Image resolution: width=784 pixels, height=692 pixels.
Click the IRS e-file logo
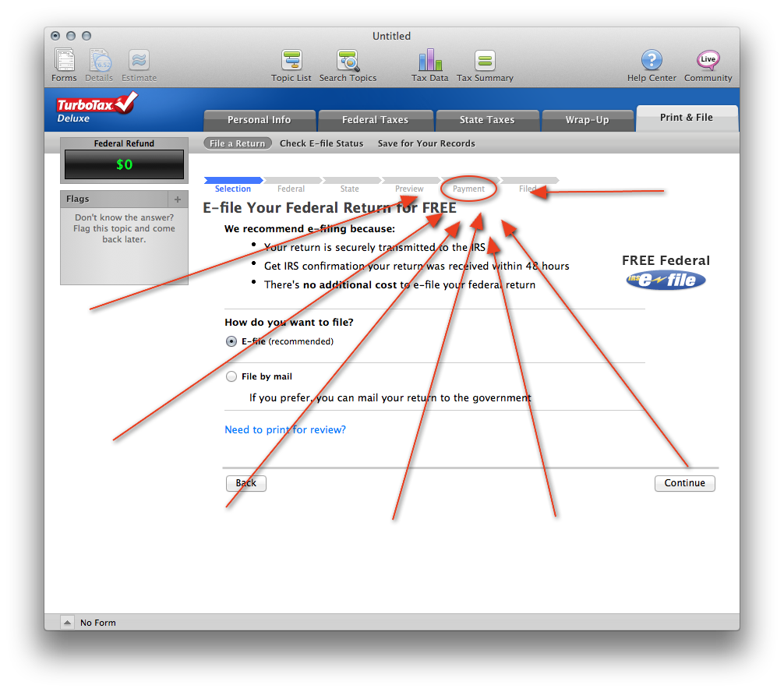[666, 280]
